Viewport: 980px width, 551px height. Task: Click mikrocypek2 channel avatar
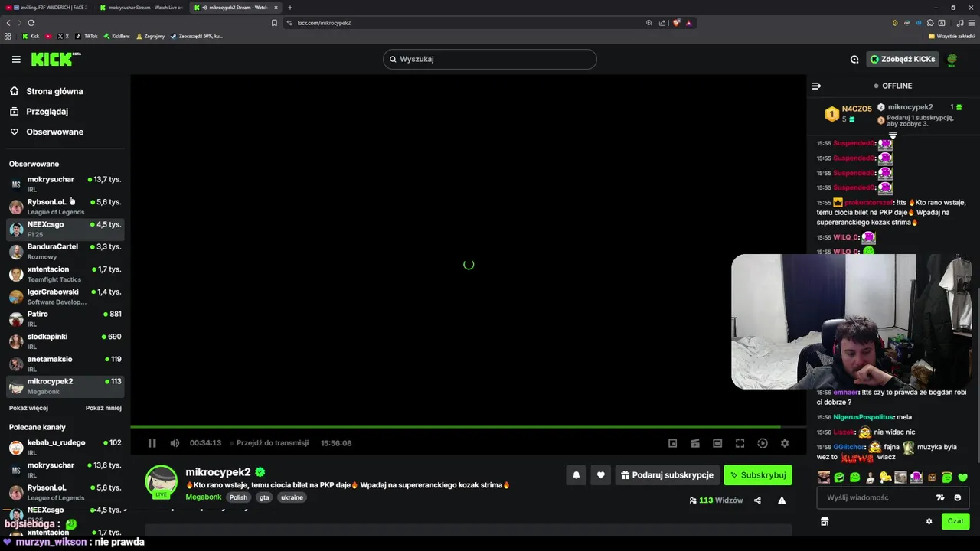coord(162,481)
